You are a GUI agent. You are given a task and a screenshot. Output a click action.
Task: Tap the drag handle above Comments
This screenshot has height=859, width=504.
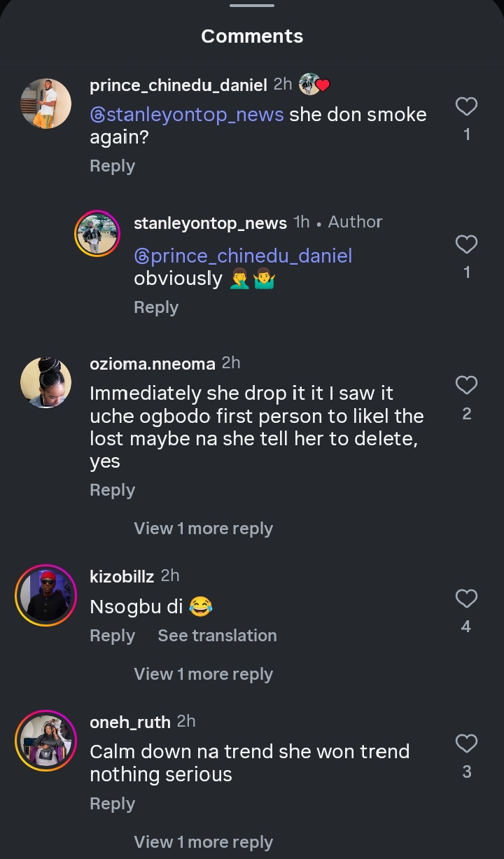(252, 6)
